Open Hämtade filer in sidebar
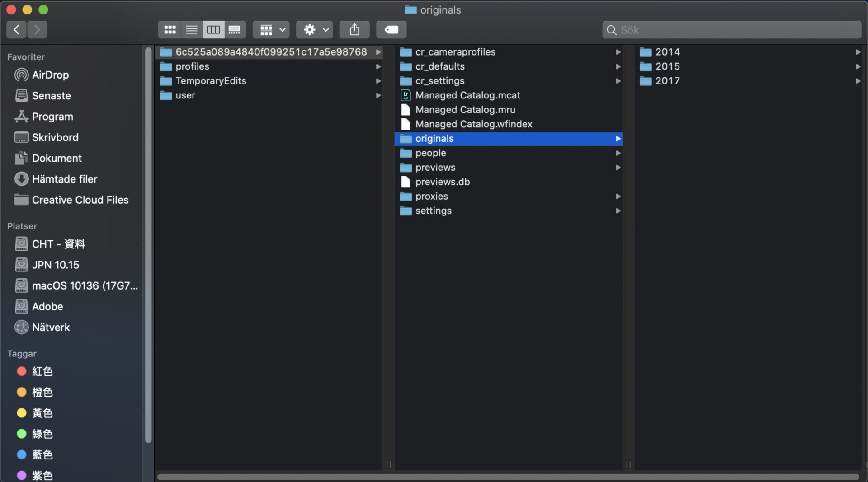Image resolution: width=868 pixels, height=482 pixels. pos(64,179)
